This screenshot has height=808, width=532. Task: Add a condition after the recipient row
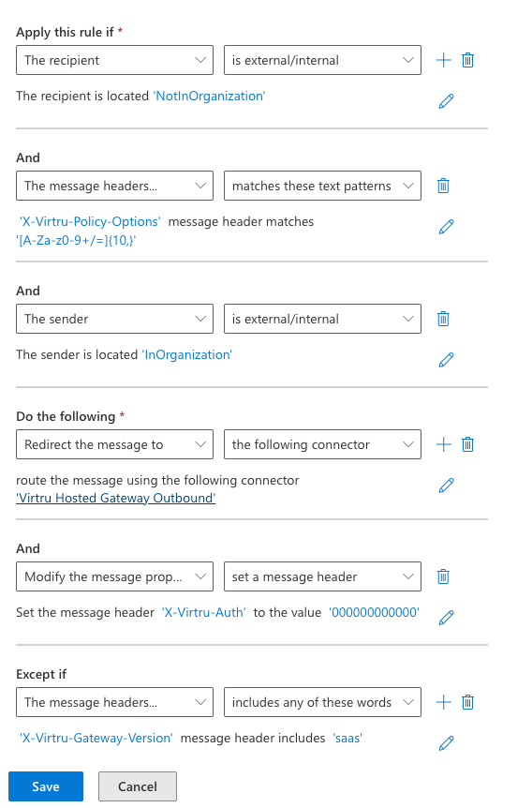coord(443,60)
